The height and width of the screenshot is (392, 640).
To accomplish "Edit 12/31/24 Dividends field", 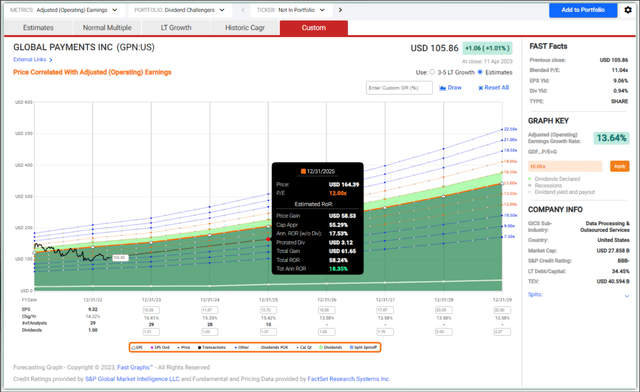I will [x=210, y=332].
